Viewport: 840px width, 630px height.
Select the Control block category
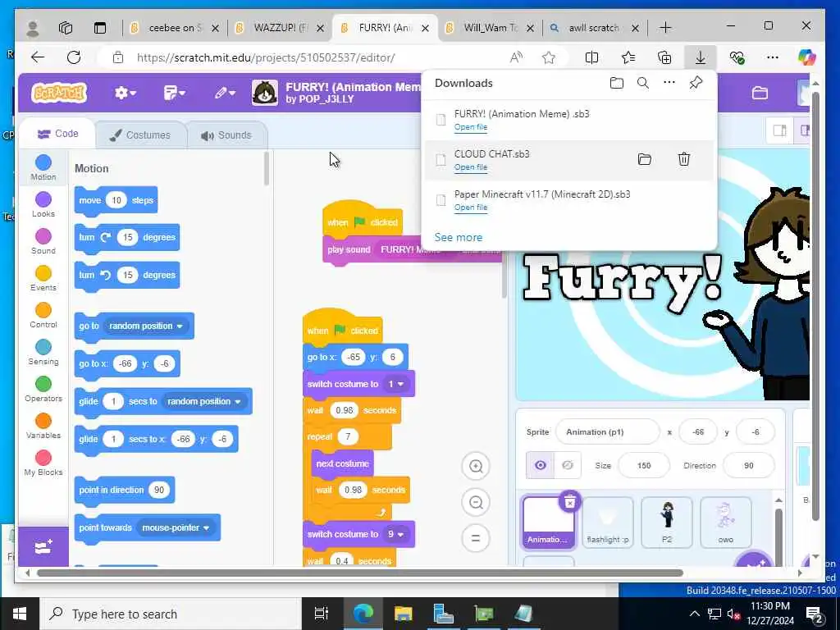[x=43, y=316]
